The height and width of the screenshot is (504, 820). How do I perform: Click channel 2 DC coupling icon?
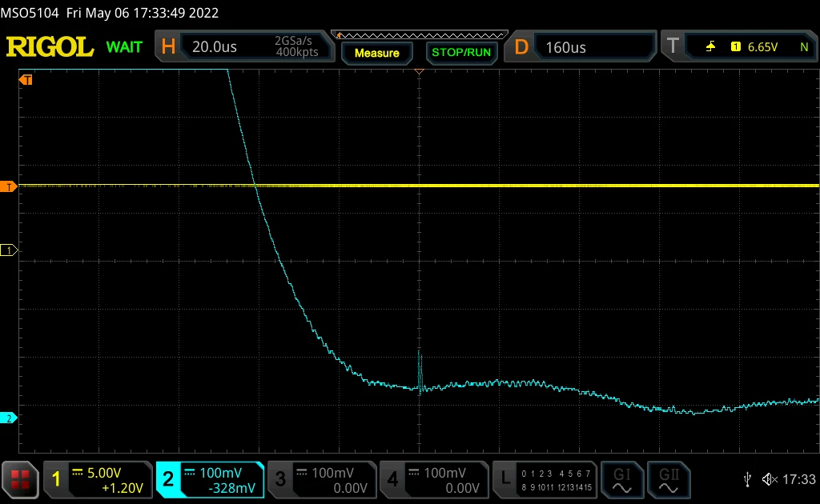click(189, 472)
